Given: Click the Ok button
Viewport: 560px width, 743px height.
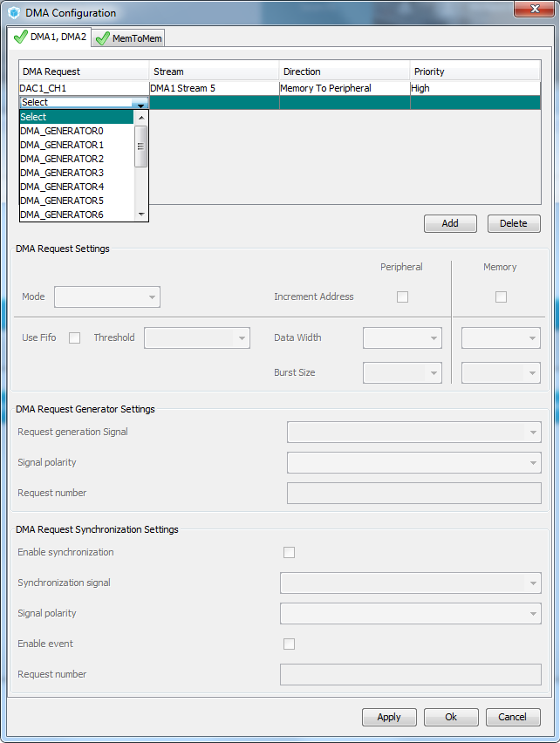Looking at the screenshot, I should click(x=451, y=718).
